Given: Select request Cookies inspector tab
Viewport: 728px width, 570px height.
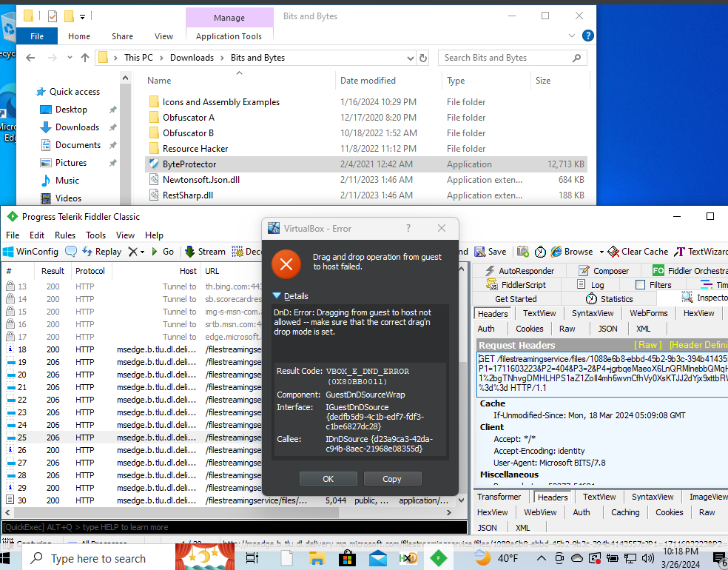Looking at the screenshot, I should click(x=529, y=329).
